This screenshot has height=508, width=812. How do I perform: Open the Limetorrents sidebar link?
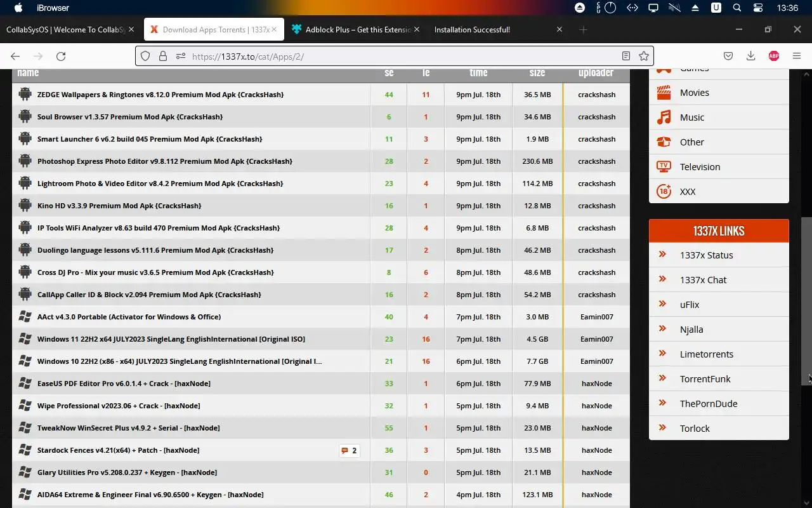(707, 354)
